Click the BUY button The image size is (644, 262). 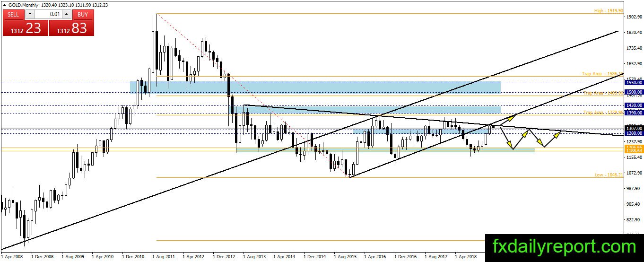pos(83,14)
